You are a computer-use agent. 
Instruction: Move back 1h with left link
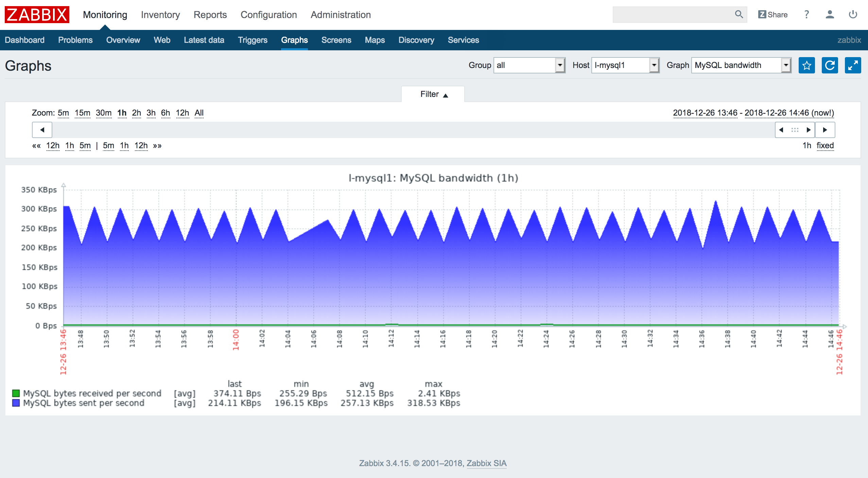pyautogui.click(x=70, y=146)
